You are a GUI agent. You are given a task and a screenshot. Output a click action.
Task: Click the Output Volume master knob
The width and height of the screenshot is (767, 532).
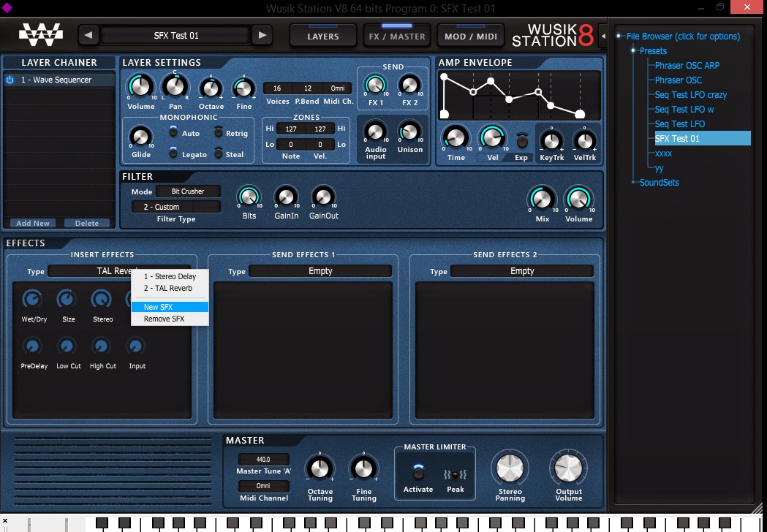click(x=568, y=468)
